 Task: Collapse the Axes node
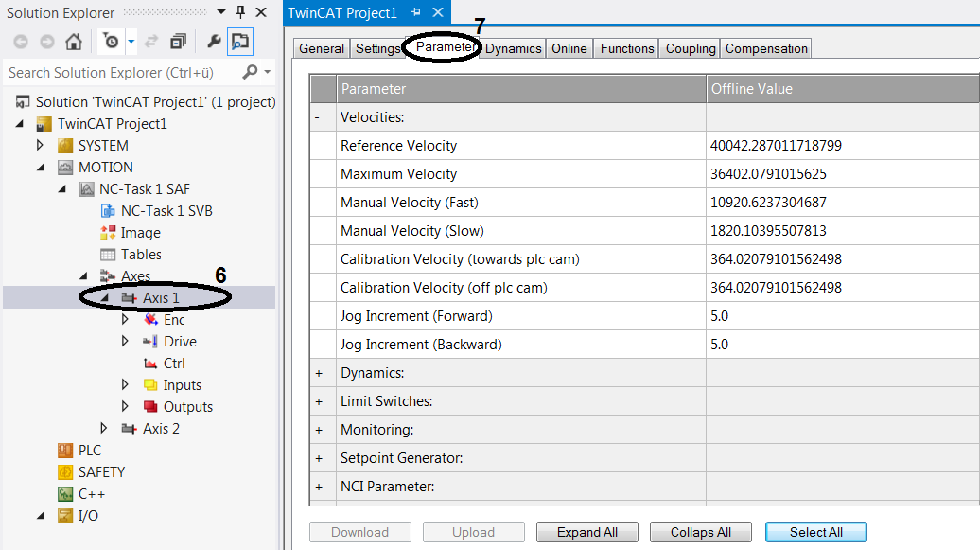click(x=84, y=275)
